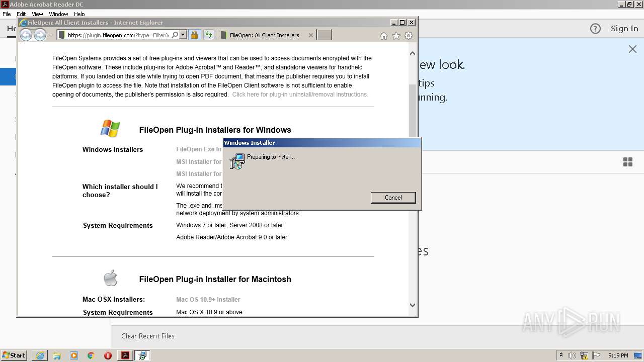Screen dimensions: 644x362
Task: Open the Tools gear icon in Internet Explorer
Action: (x=409, y=36)
